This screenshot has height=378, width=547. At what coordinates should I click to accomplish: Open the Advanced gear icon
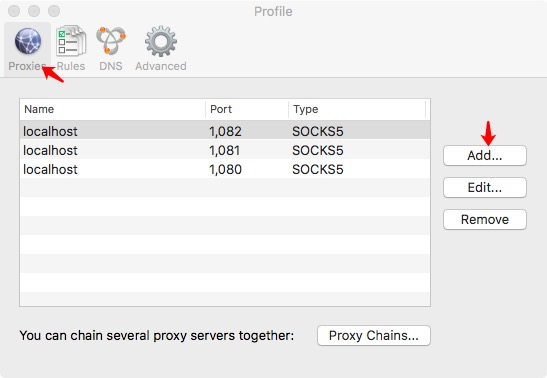pos(161,41)
